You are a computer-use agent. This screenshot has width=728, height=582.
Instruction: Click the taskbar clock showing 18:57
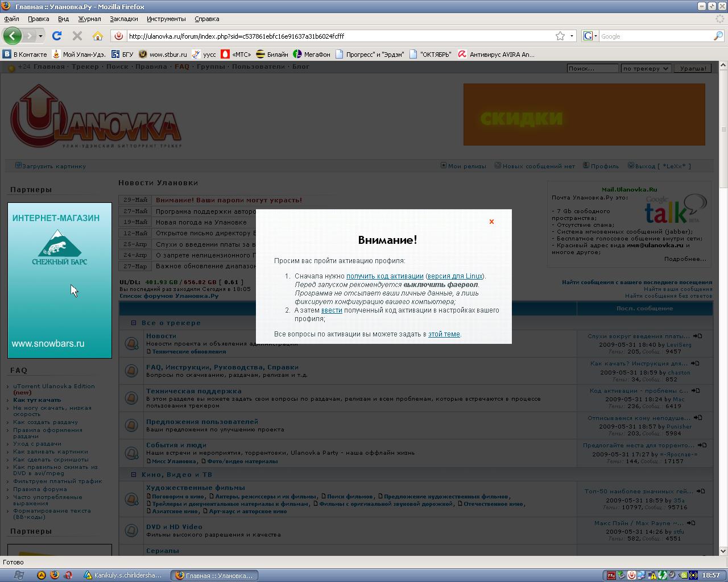tap(711, 575)
